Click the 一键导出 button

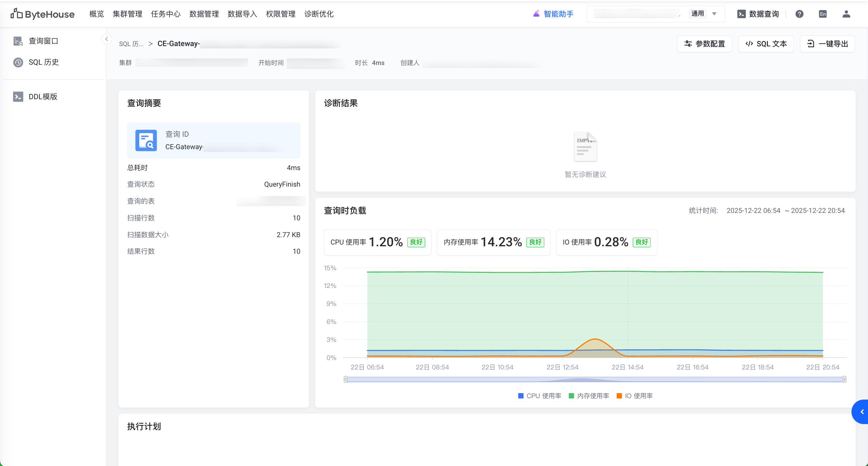coord(827,44)
